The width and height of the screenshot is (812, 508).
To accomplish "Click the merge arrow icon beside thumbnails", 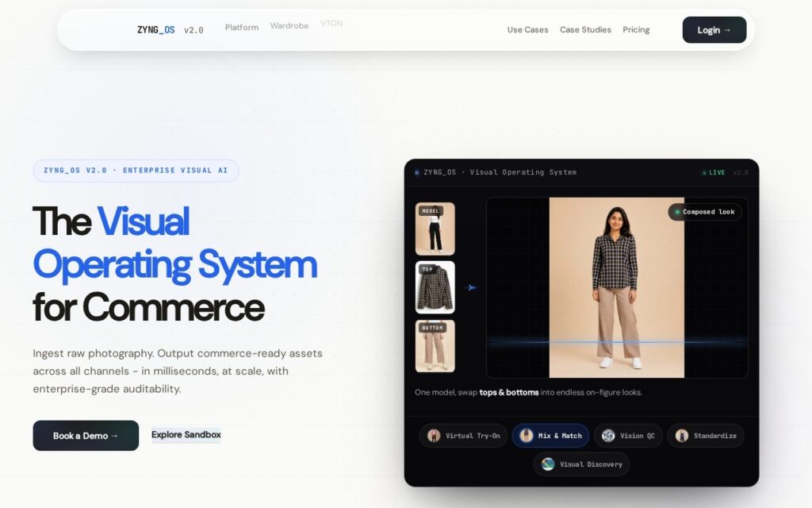I will [470, 287].
